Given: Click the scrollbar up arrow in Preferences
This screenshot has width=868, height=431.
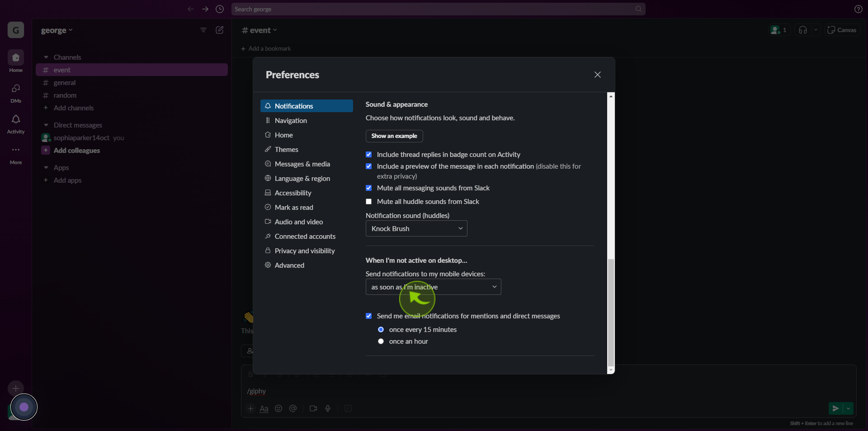Looking at the screenshot, I should [611, 96].
